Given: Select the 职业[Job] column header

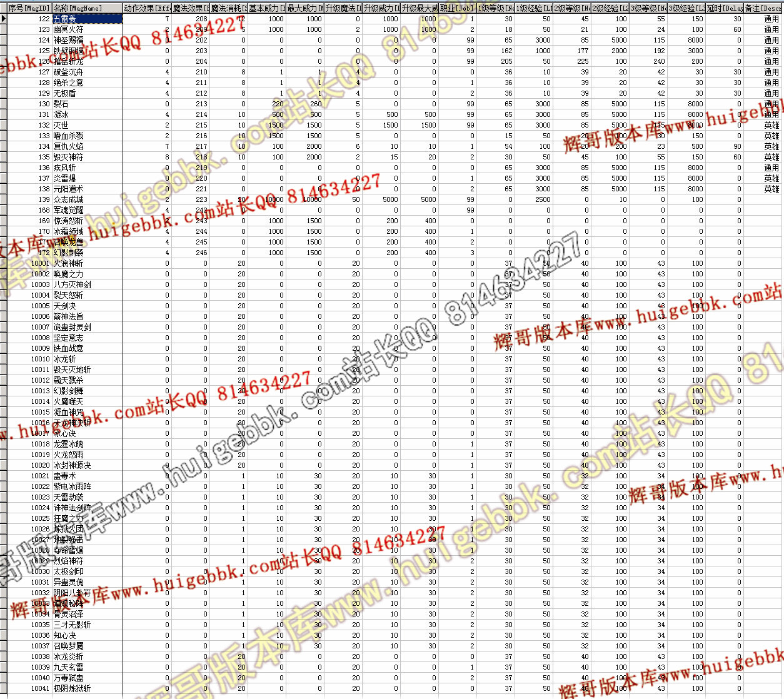Looking at the screenshot, I should point(456,8).
